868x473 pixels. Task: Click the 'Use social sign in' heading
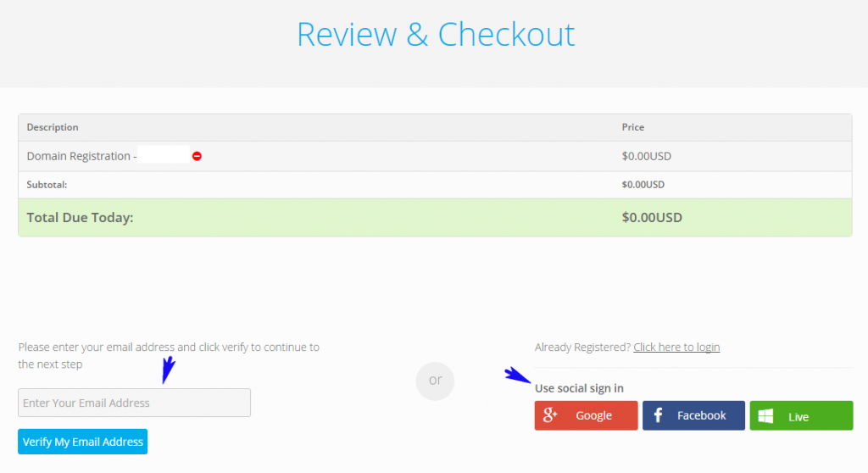point(579,388)
